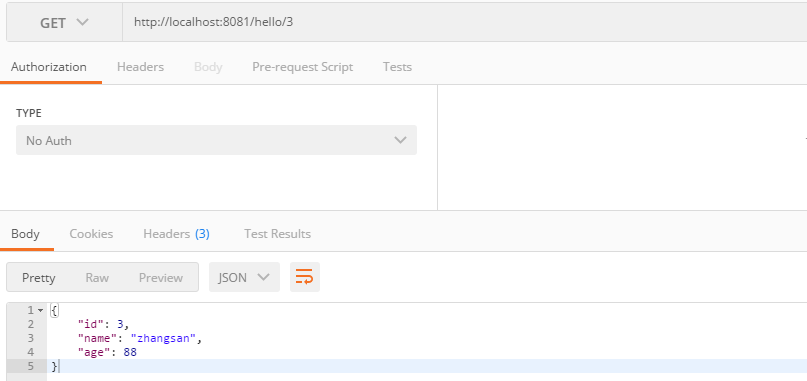Image resolution: width=807 pixels, height=381 pixels.
Task: Open the Pre-request Script tab
Action: coord(303,67)
